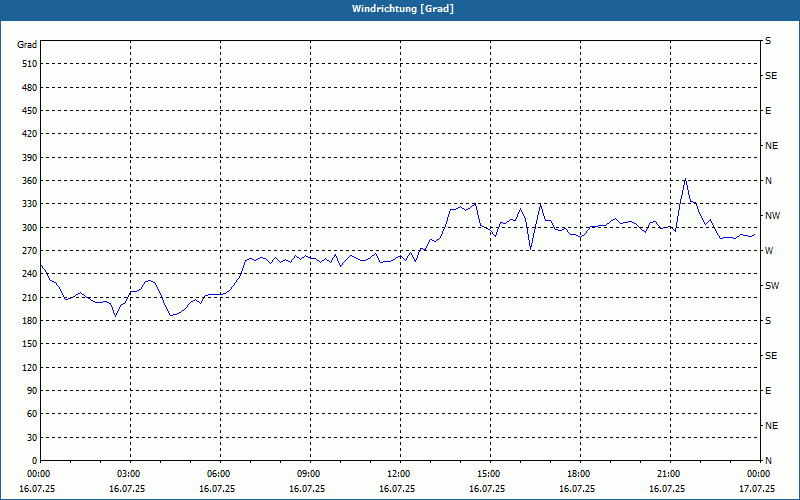Click the 03:00 time label

(x=130, y=474)
